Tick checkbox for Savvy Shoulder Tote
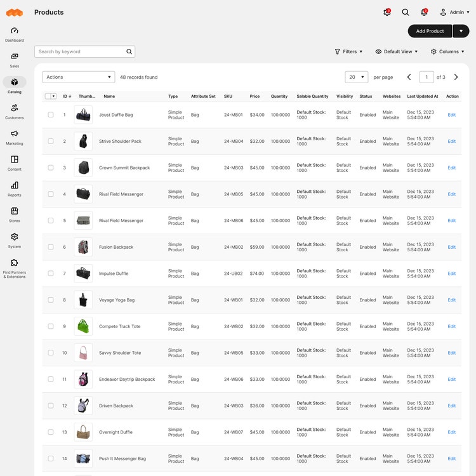This screenshot has width=476, height=476. (x=51, y=353)
